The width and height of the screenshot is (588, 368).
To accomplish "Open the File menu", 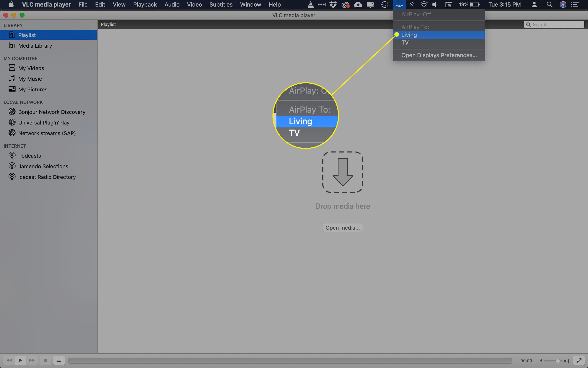I will click(x=83, y=4).
